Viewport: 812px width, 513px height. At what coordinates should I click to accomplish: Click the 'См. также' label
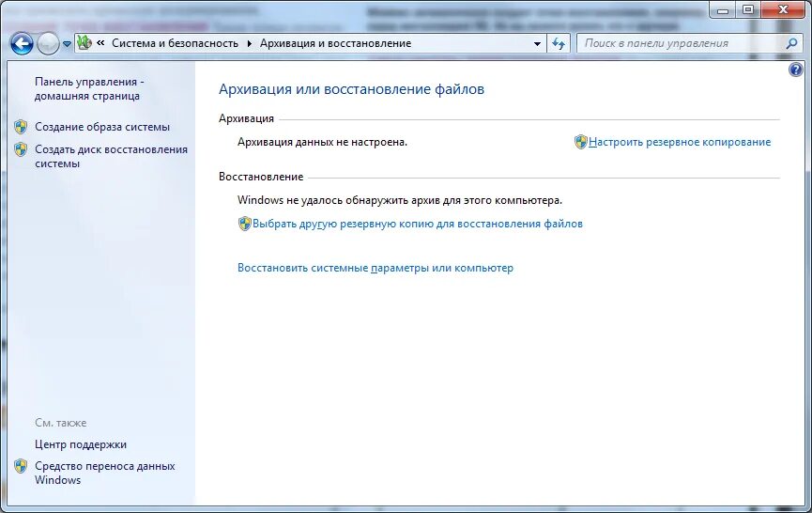coord(61,423)
